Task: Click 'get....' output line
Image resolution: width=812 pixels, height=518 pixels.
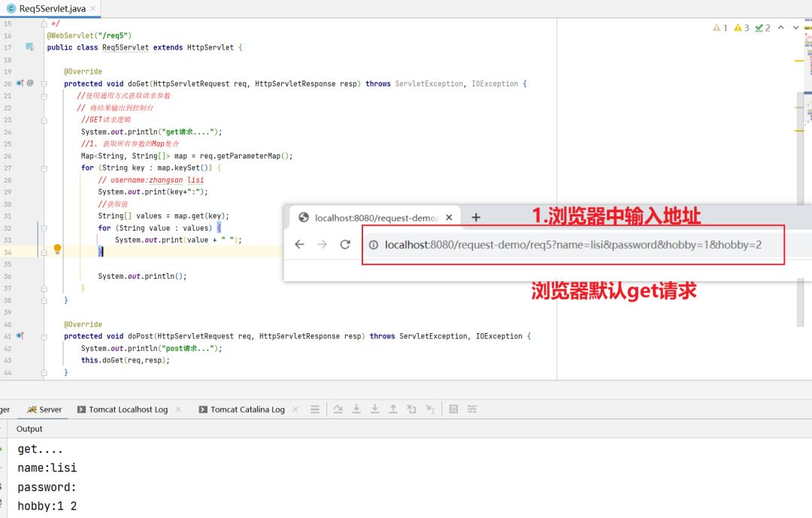Action: pyautogui.click(x=40, y=449)
